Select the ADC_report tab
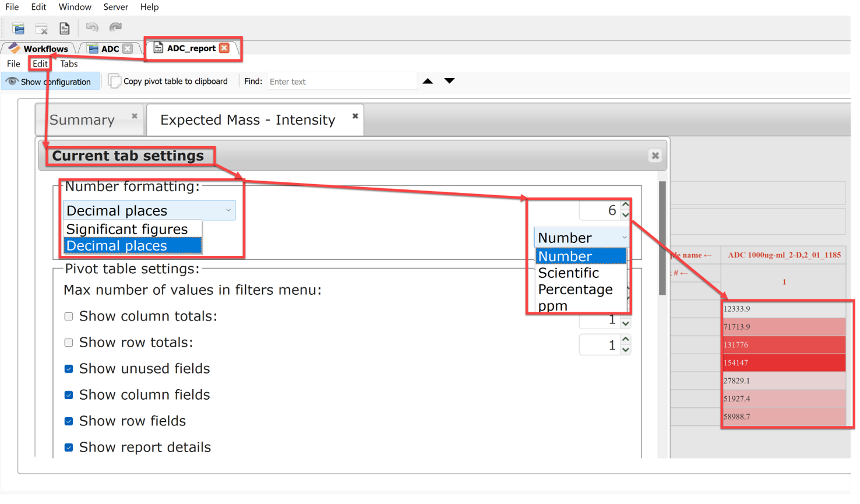 pos(185,48)
